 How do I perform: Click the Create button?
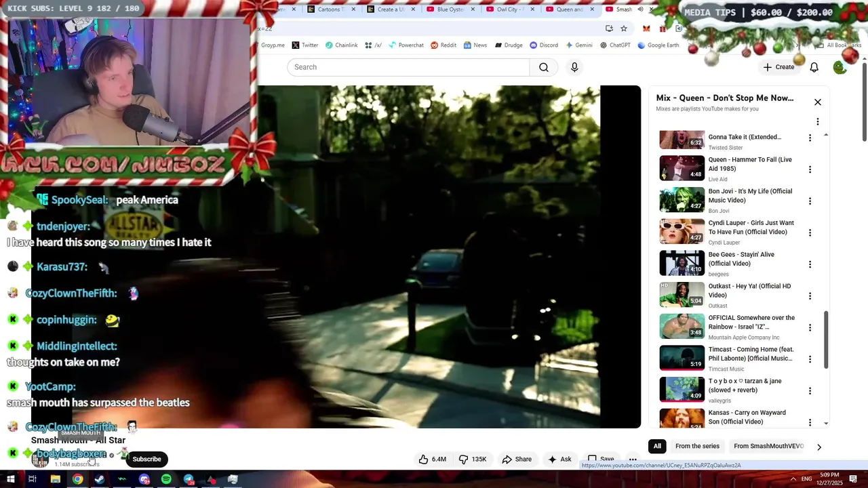coord(778,67)
